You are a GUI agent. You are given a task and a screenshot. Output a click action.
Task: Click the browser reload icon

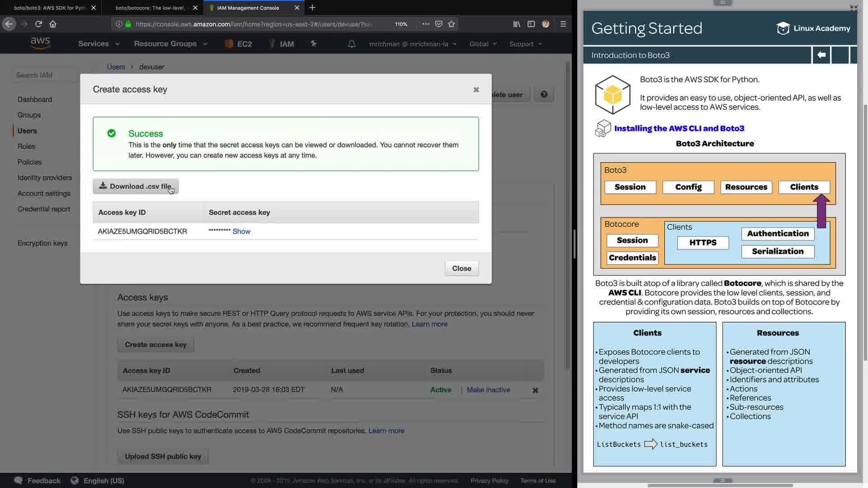[x=38, y=24]
